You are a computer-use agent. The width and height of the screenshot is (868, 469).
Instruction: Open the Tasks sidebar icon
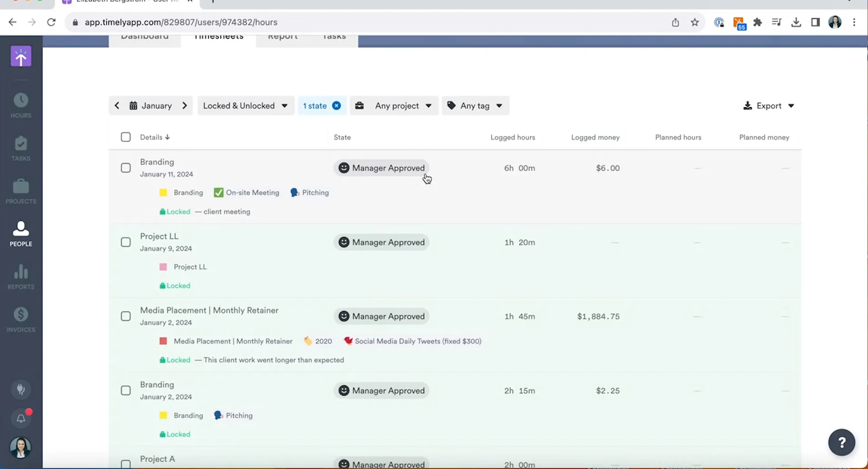21,148
